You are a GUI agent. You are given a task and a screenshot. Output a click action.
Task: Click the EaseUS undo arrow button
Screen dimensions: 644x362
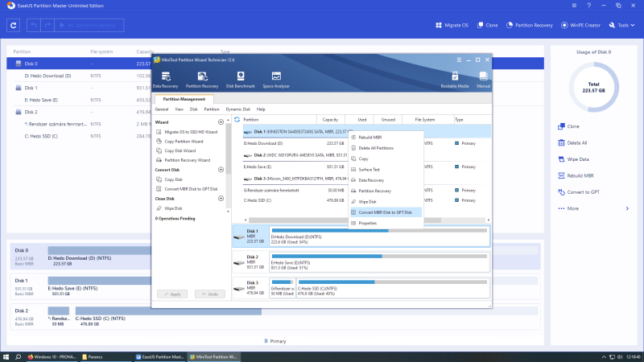(x=34, y=26)
